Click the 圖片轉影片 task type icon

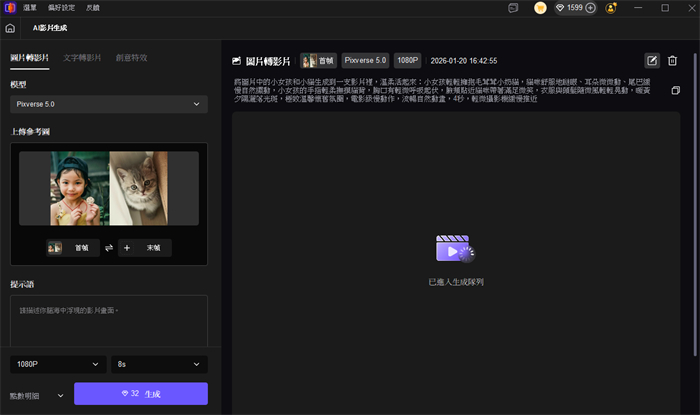237,61
